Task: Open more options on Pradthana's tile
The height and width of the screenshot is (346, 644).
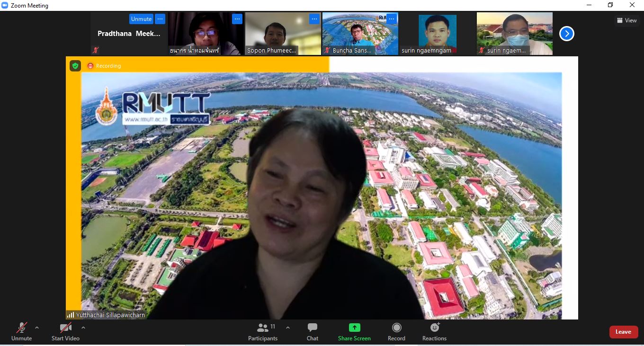Action: [x=160, y=19]
